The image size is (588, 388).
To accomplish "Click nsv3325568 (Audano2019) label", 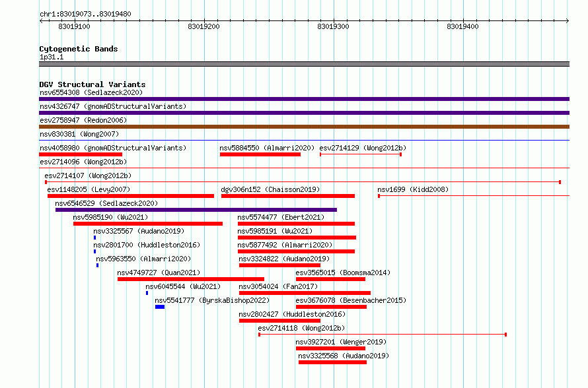I will point(344,356).
